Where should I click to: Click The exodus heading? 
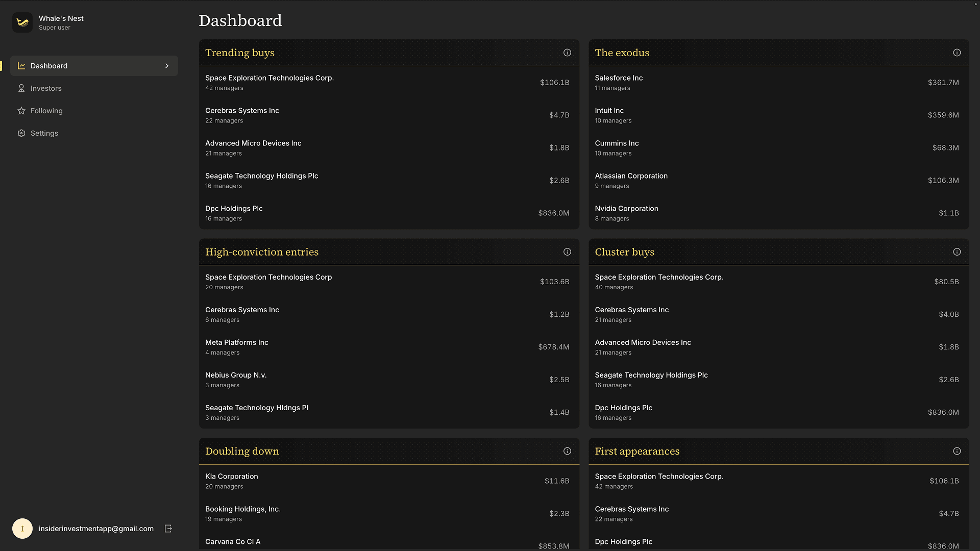[622, 53]
